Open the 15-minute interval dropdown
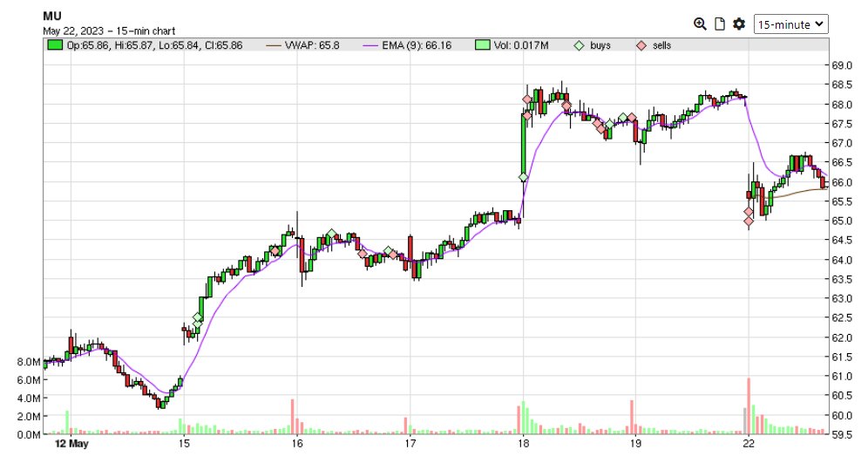Viewport: 868px width, 470px height. click(x=790, y=24)
